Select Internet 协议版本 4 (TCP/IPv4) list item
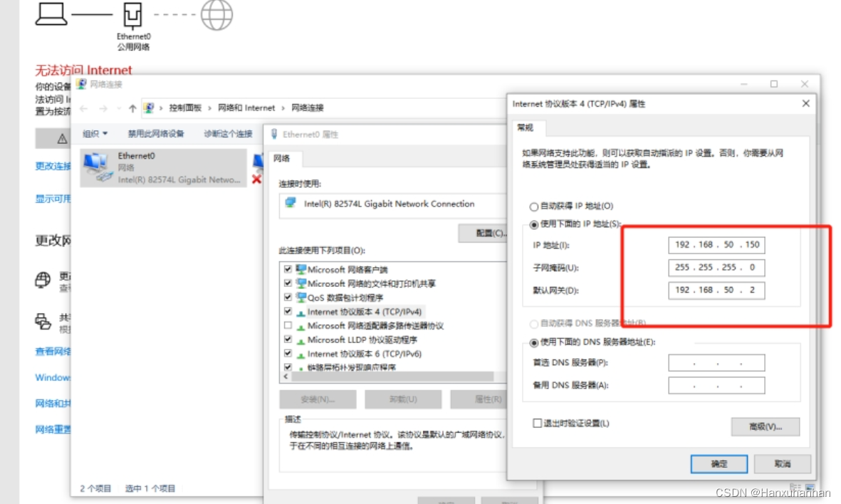The width and height of the screenshot is (841, 504). 365,312
